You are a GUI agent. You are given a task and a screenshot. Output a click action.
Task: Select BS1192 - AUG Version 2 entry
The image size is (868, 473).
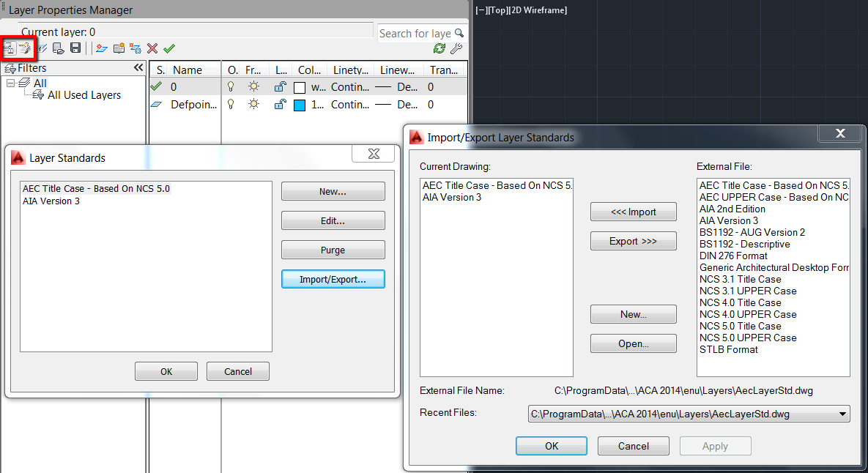point(752,232)
